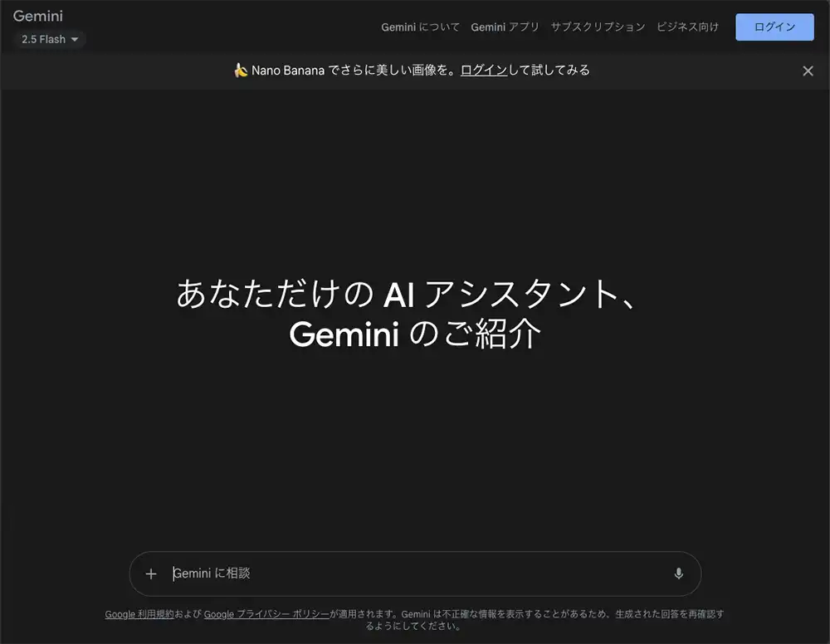Click the banana emoji icon in the banner
Viewport: 830px width, 644px height.
241,71
